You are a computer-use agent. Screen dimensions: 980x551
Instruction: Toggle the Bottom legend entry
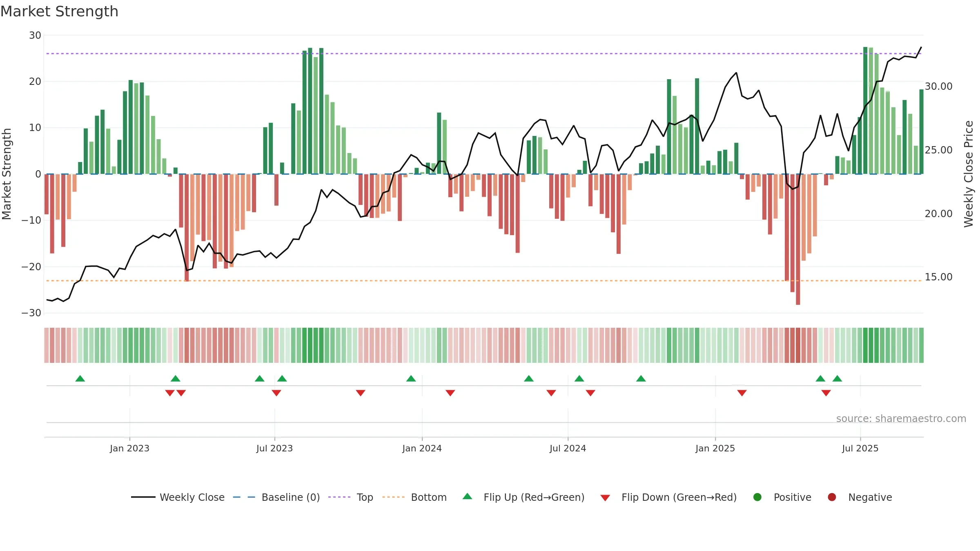414,497
